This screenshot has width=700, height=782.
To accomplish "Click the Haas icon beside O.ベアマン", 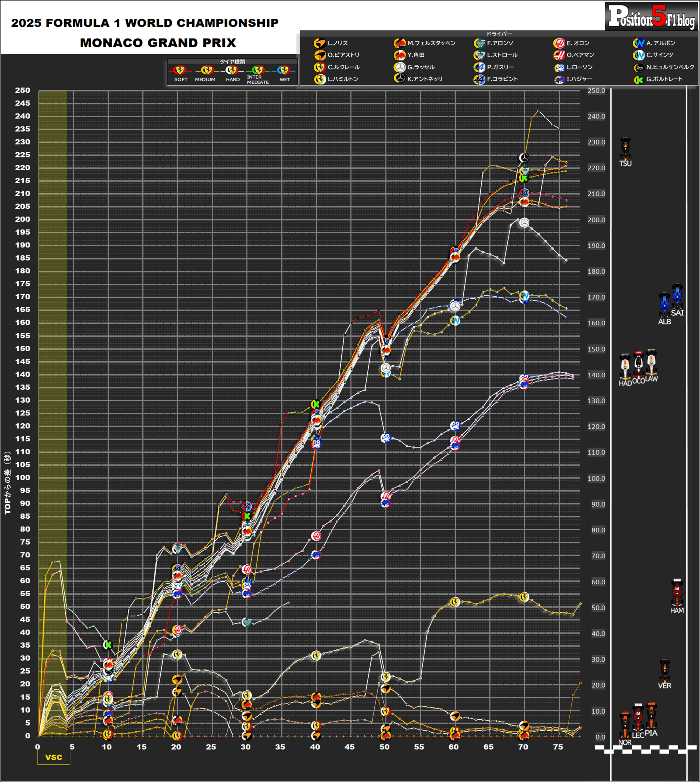I will point(559,55).
